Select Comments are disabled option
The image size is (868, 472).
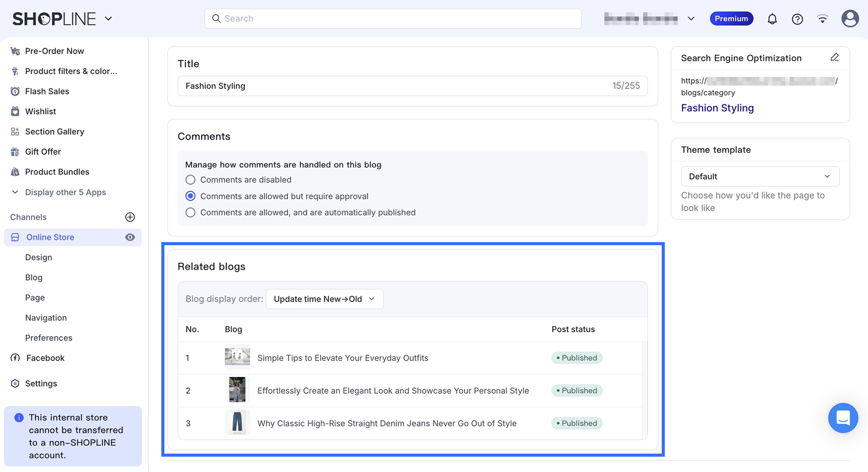(x=190, y=180)
